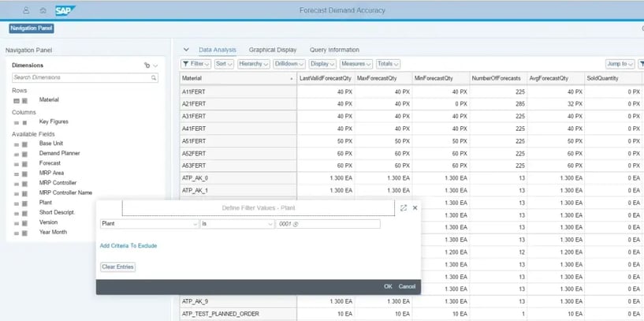644x321 pixels.
Task: Open the Plant field dropdown in dialog
Action: [x=195, y=225]
